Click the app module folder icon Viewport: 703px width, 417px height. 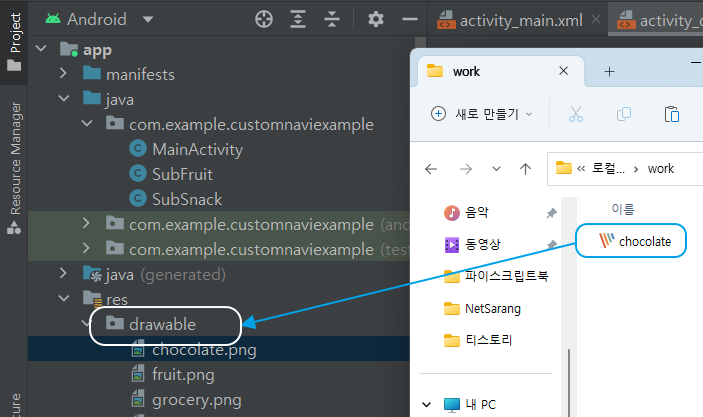point(69,49)
